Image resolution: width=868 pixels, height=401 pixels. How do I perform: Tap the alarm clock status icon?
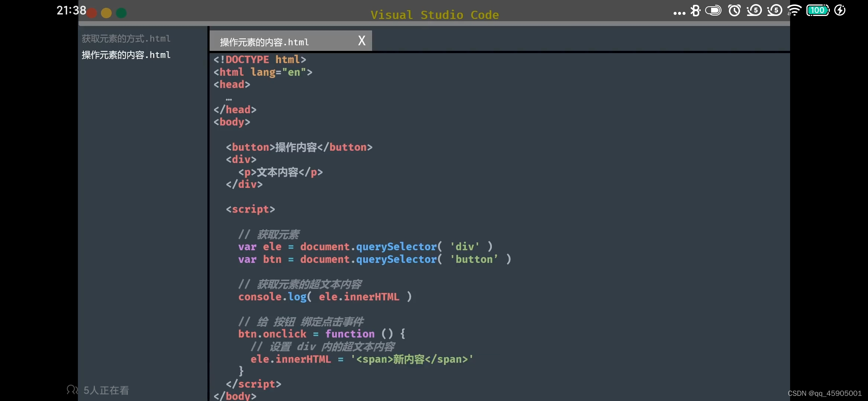pyautogui.click(x=734, y=10)
